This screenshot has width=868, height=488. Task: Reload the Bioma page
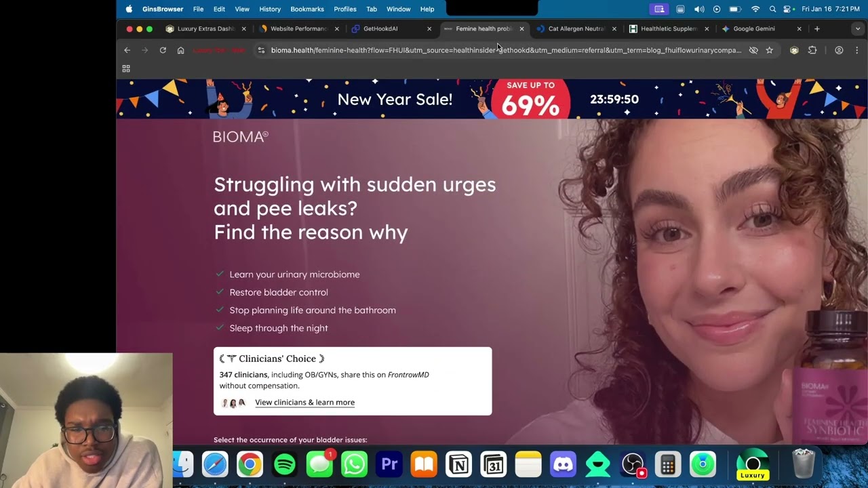(163, 50)
